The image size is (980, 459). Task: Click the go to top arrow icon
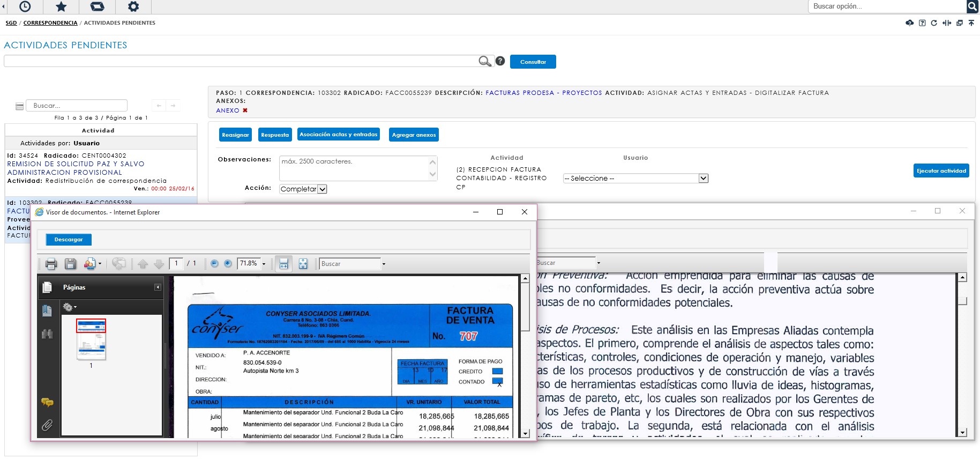(971, 23)
